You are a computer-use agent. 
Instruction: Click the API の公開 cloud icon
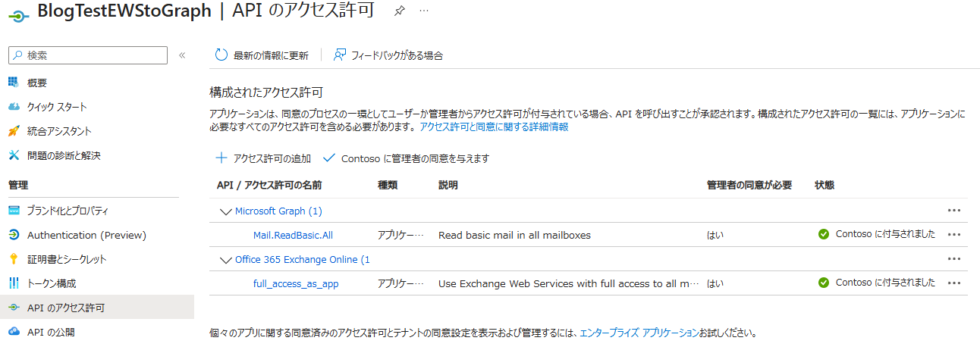click(14, 332)
